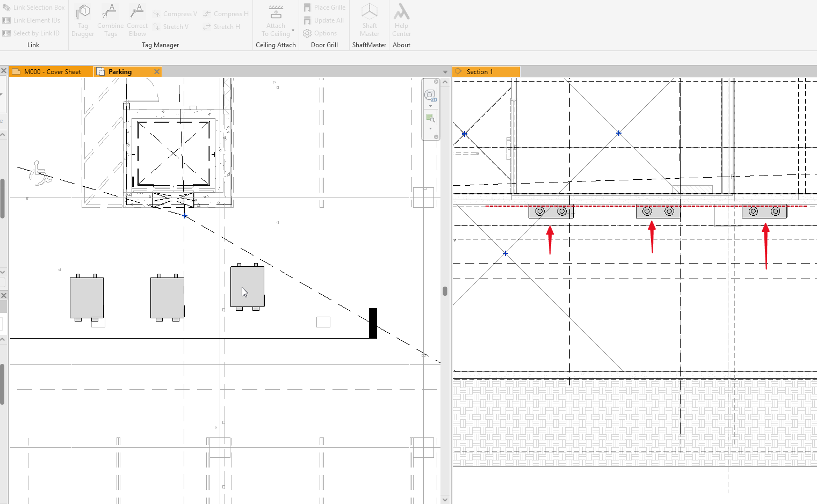
Task: Open the Attach To Ceiling dropdown arrow
Action: [x=293, y=30]
